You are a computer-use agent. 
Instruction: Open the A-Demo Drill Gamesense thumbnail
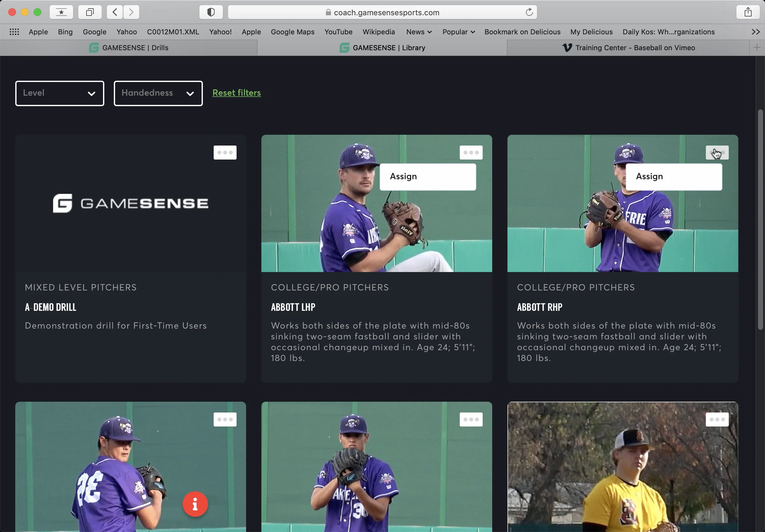click(131, 203)
